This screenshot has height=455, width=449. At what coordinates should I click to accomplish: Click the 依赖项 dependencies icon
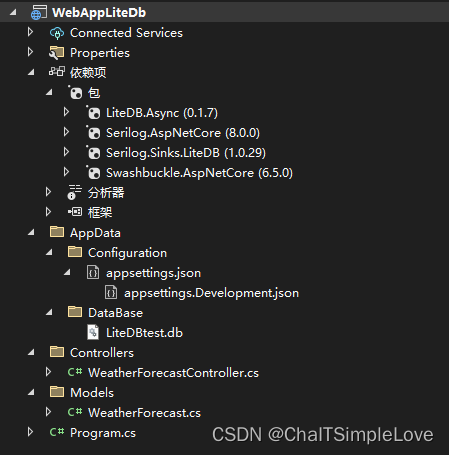pos(57,72)
